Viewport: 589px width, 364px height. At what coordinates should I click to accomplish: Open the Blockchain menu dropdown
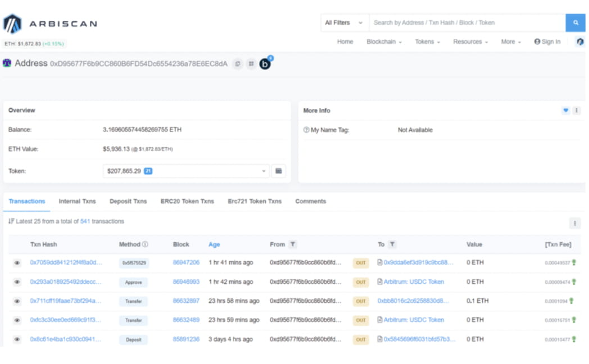(384, 42)
